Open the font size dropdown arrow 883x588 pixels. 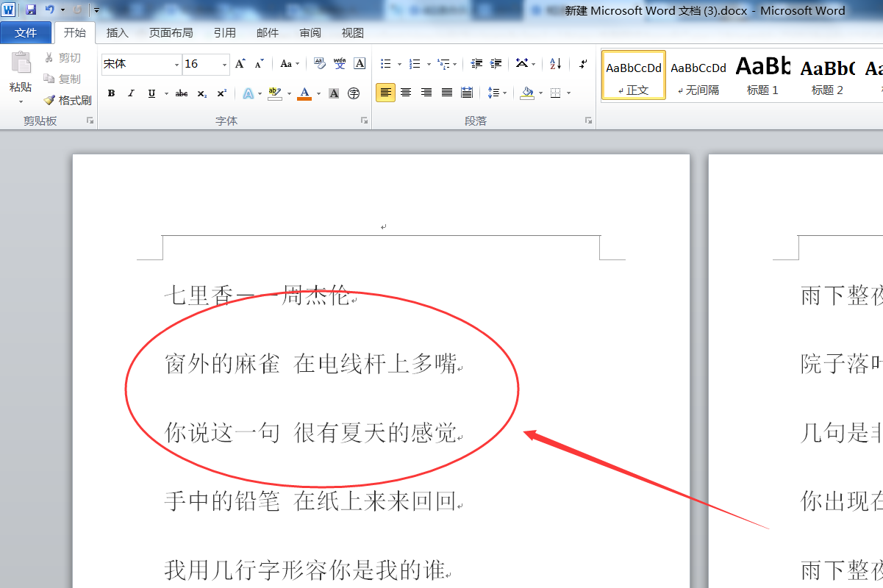tap(225, 65)
